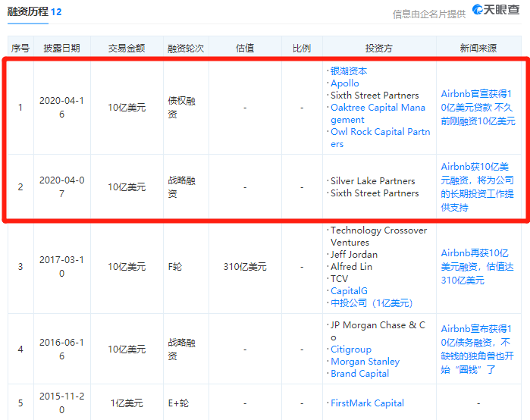Screen dimensions: 530x420
Task: Select date cell 2015-11-20
Action: [62, 403]
